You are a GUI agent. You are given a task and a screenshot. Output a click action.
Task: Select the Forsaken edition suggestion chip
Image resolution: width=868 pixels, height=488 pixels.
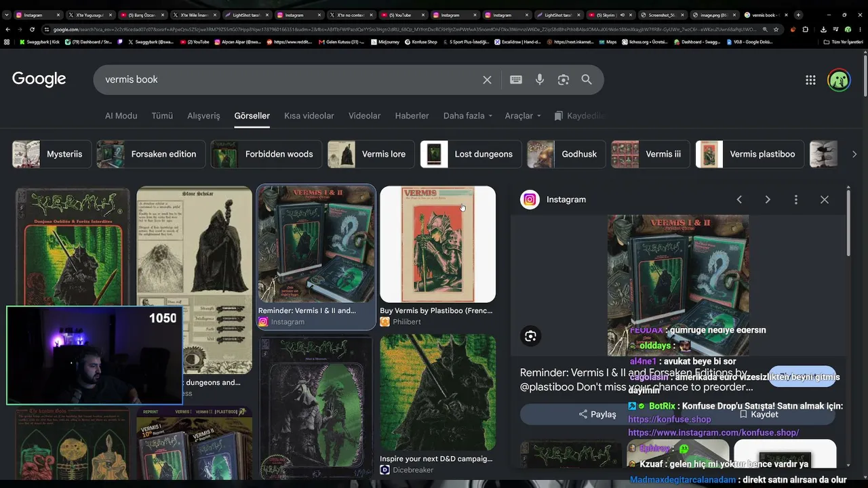point(150,154)
